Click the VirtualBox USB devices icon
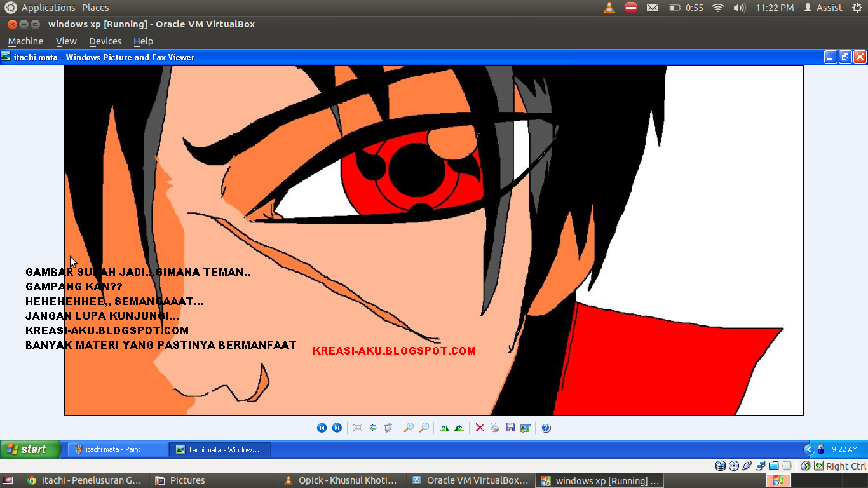Viewport: 868px width, 488px height. coord(747,466)
